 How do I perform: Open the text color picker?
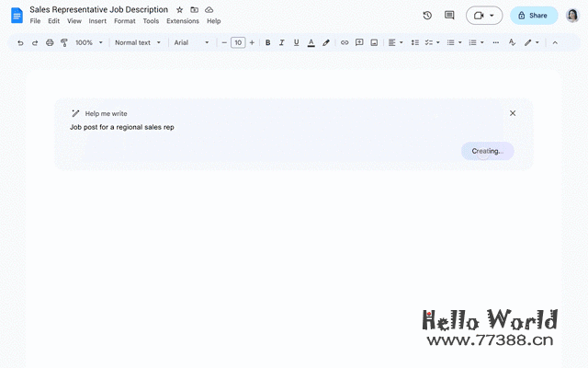[311, 43]
